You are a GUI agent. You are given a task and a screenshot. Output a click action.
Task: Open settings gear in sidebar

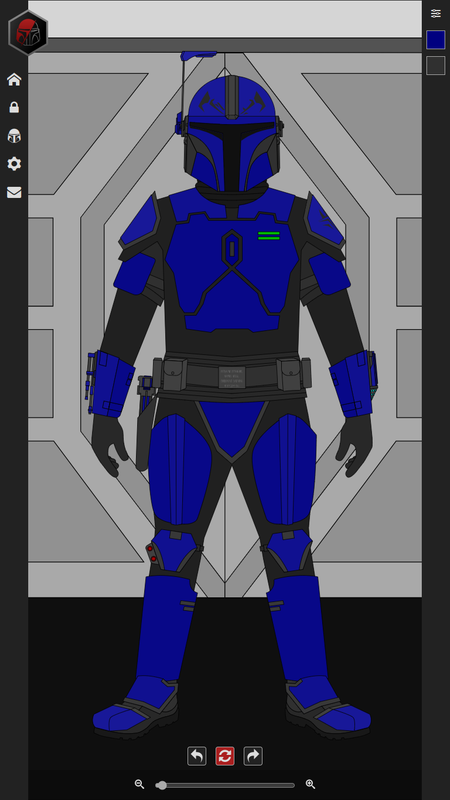(14, 164)
